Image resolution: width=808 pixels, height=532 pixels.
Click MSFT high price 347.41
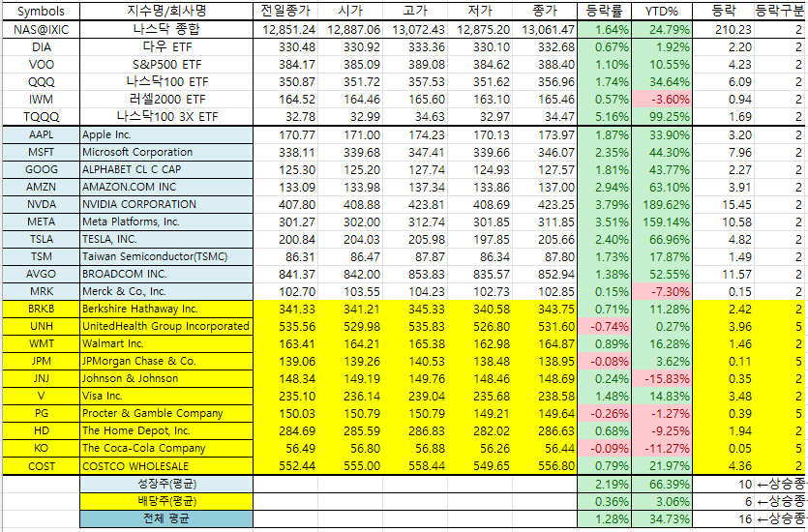(x=415, y=153)
